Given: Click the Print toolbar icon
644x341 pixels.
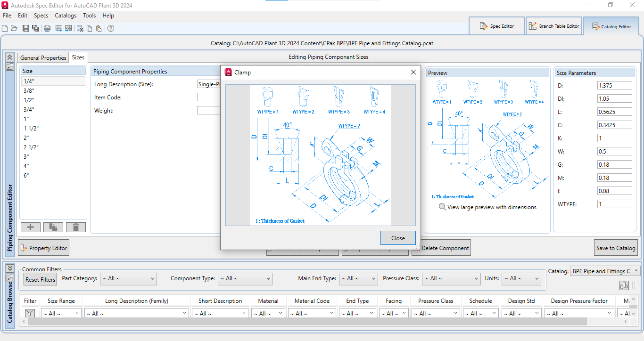Looking at the screenshot, I should [47, 28].
